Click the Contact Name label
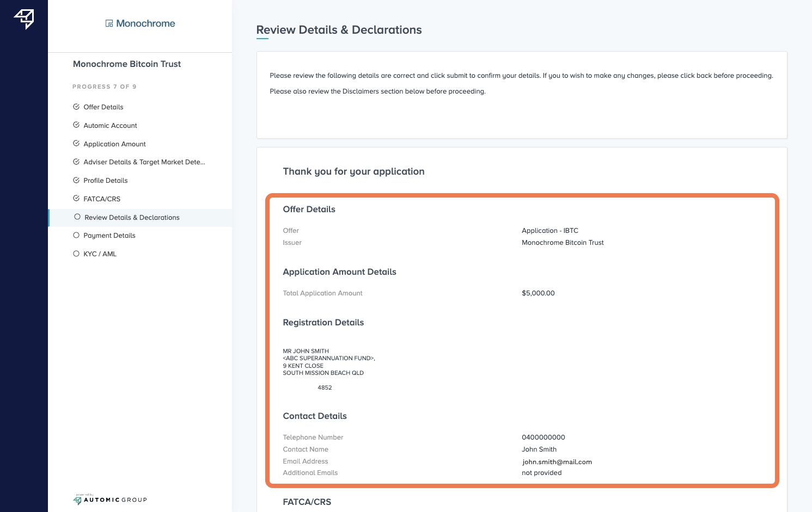This screenshot has height=512, width=812. (306, 449)
